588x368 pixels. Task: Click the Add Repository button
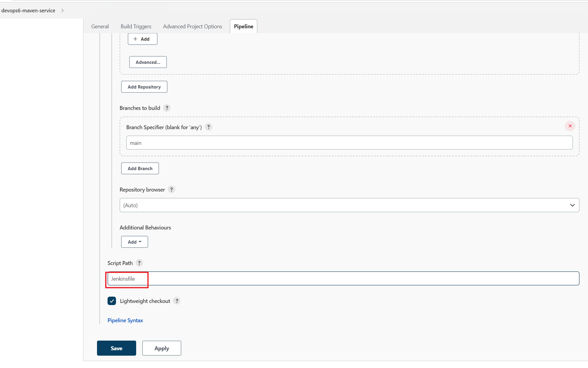(144, 86)
